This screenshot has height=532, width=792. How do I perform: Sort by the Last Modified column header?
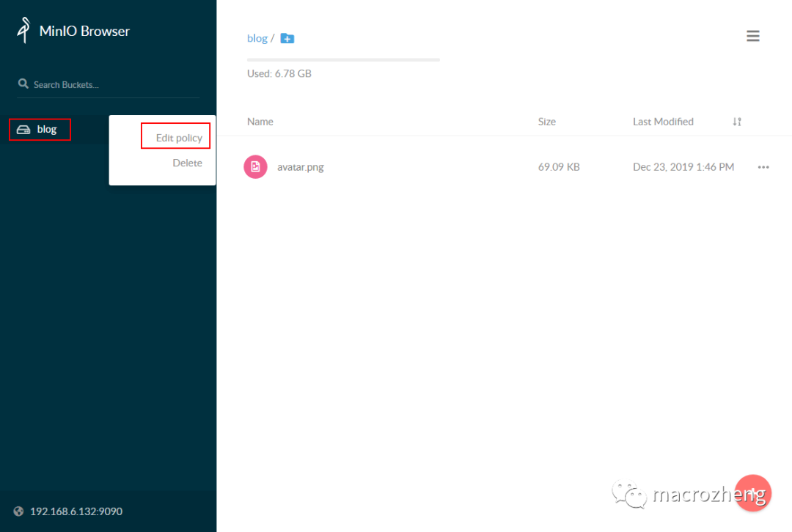click(x=663, y=122)
